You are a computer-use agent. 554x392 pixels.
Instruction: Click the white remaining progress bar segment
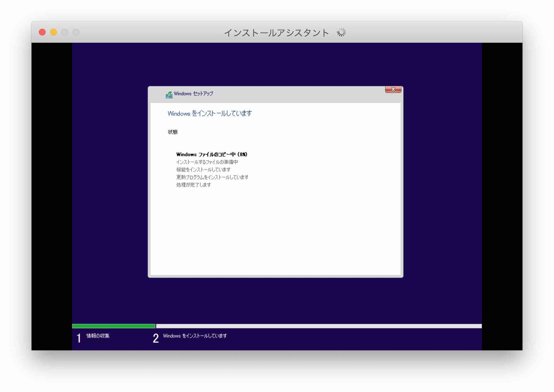319,326
